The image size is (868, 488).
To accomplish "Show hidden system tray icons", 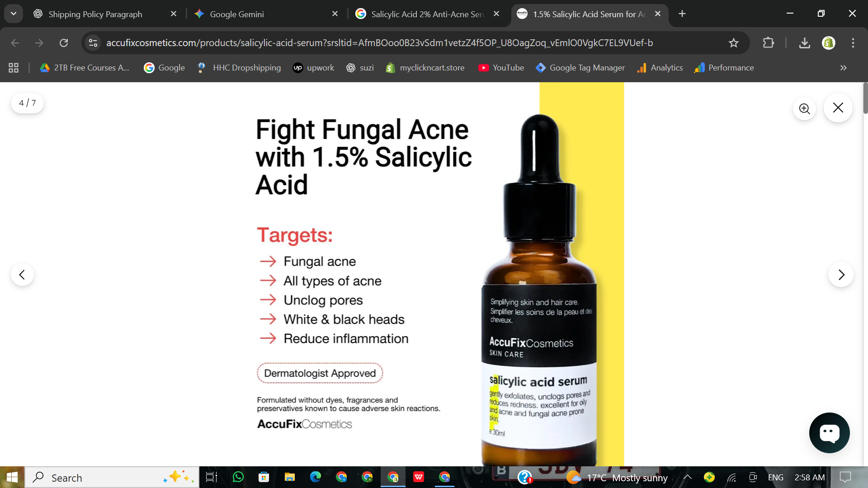I will tap(687, 477).
